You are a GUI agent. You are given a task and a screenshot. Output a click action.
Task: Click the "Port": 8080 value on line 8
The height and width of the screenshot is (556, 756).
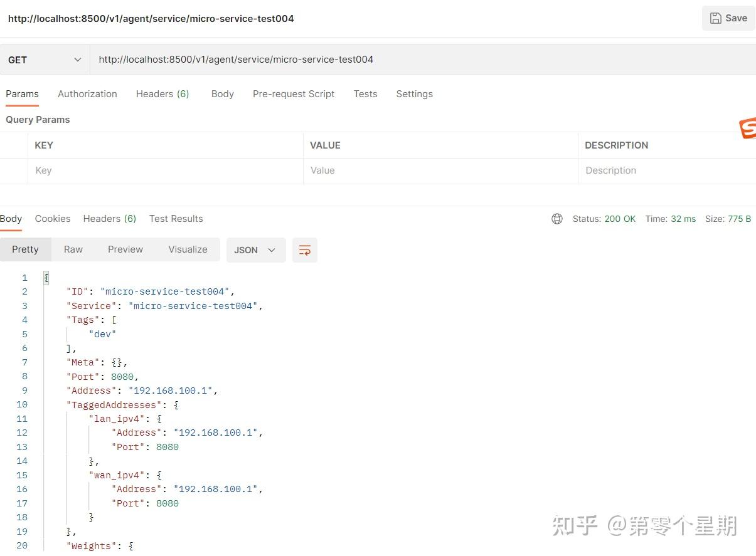tap(122, 377)
